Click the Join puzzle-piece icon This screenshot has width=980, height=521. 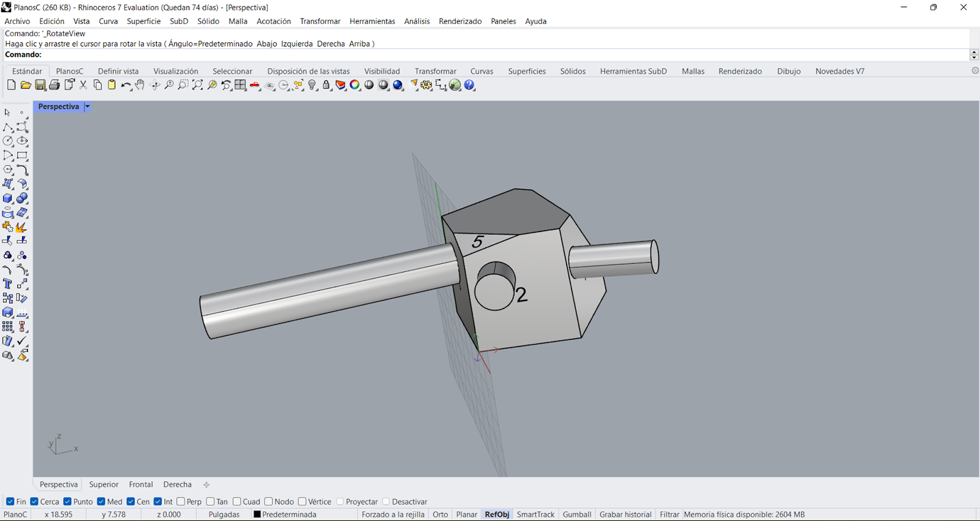(8, 227)
